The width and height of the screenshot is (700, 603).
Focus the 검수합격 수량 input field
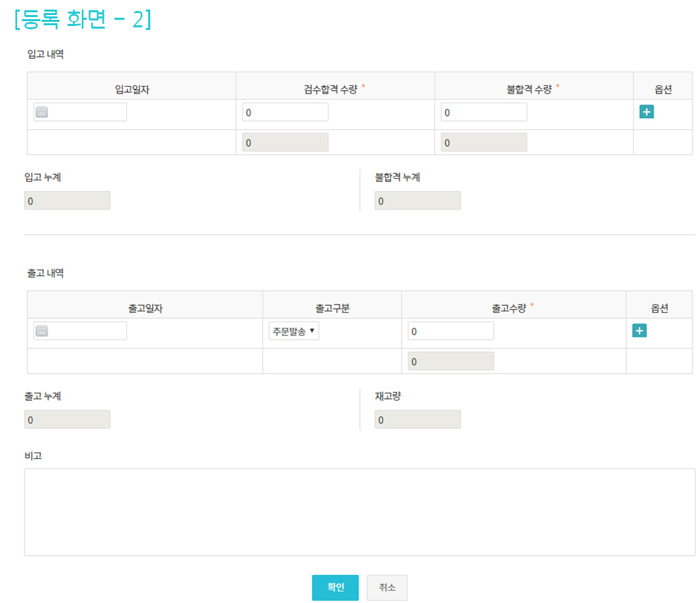[x=285, y=112]
